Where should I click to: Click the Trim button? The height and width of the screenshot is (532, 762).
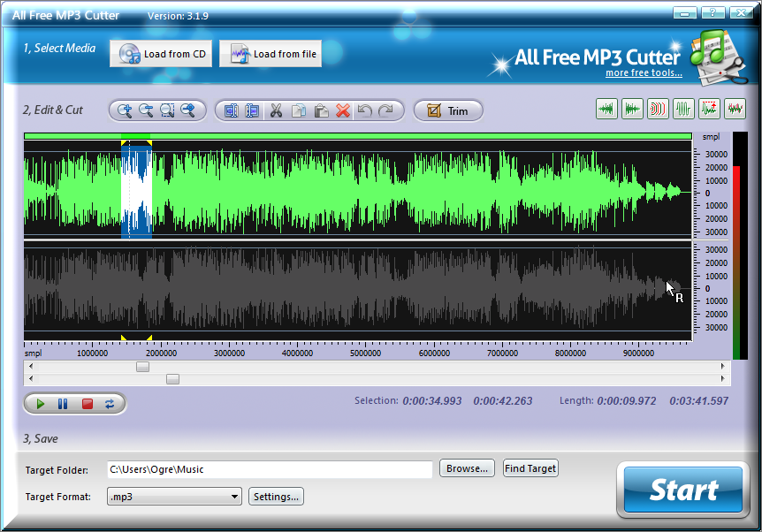(448, 110)
